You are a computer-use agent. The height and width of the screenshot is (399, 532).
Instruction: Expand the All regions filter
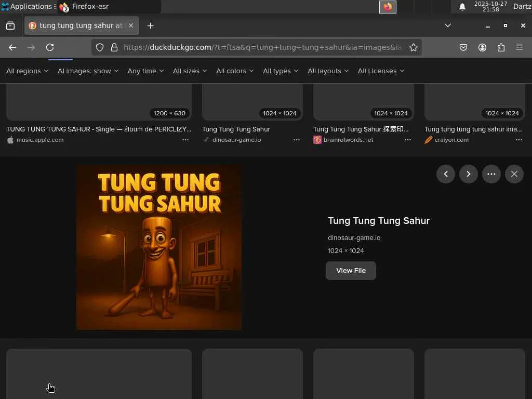[28, 71]
